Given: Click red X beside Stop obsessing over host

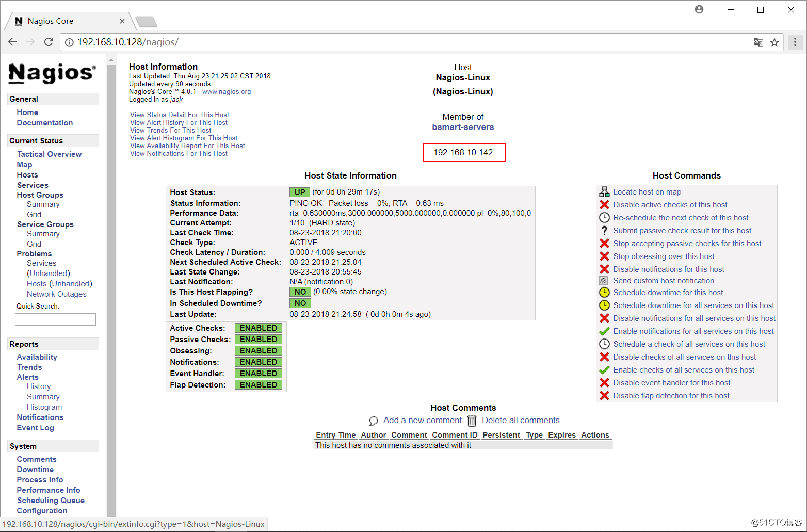Looking at the screenshot, I should (x=604, y=256).
